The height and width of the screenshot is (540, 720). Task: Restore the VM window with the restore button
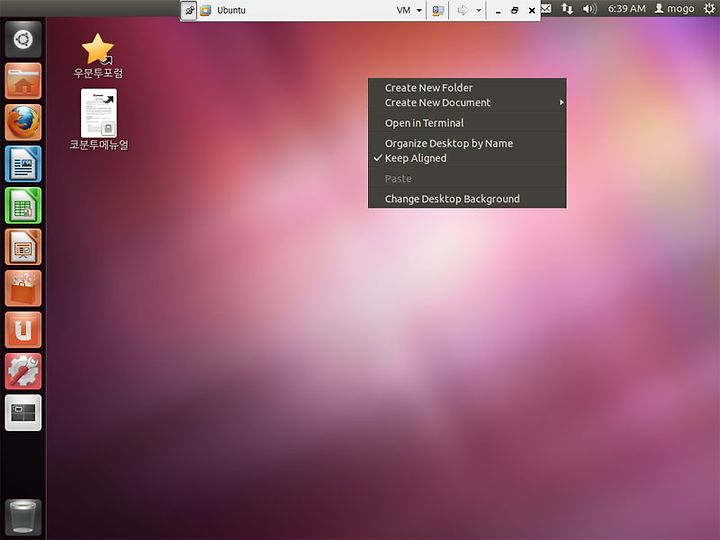pos(515,10)
